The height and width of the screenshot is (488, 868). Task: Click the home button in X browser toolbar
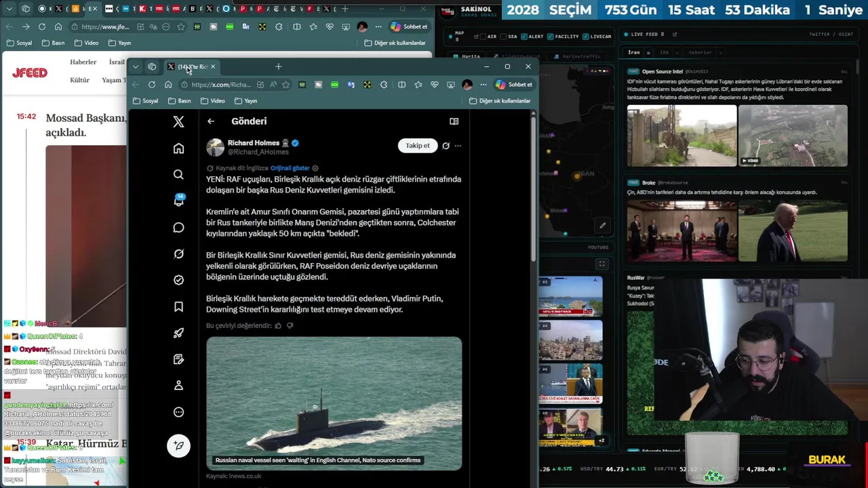(168, 85)
